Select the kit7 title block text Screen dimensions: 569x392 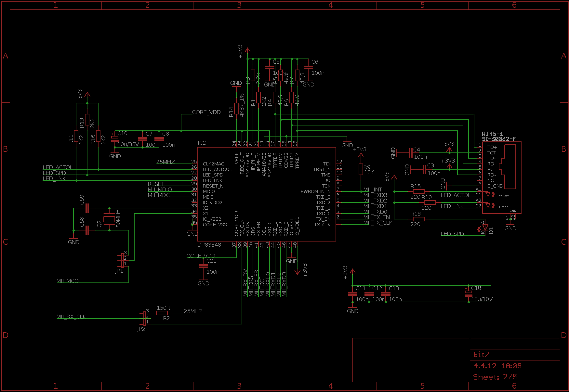coord(481,355)
